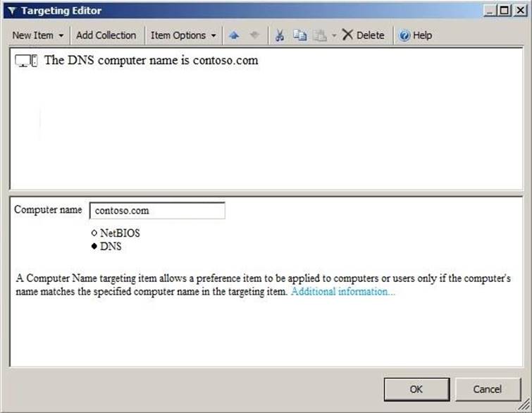Click the Move Down arrow icon
The width and height of the screenshot is (532, 413).
point(254,35)
